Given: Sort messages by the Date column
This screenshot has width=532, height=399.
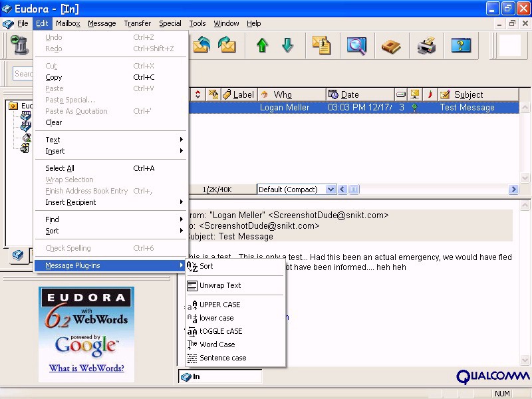Looking at the screenshot, I should [x=360, y=94].
